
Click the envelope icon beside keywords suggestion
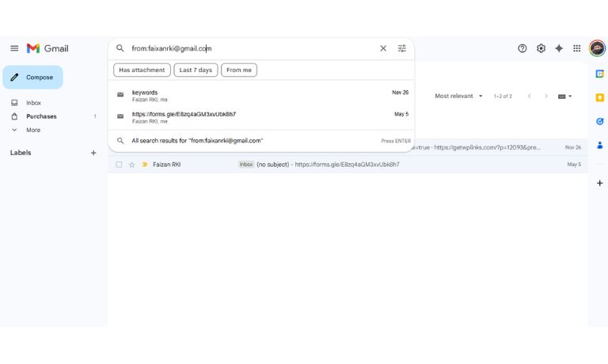120,95
